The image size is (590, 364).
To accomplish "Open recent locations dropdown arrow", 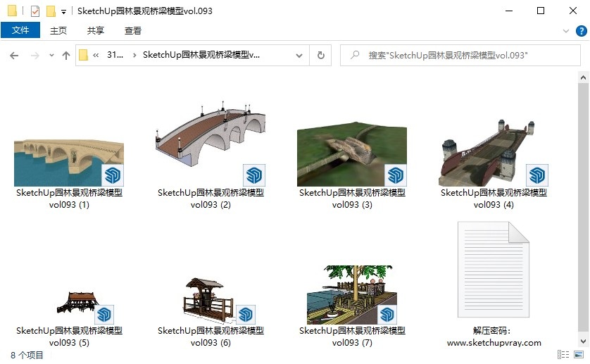I will [51, 56].
